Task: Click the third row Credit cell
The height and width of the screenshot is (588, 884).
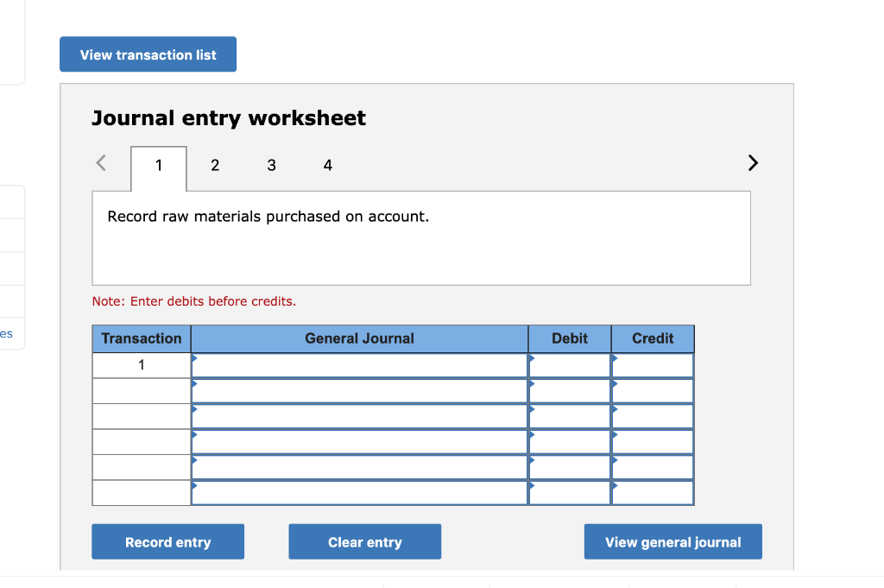Action: [x=653, y=416]
